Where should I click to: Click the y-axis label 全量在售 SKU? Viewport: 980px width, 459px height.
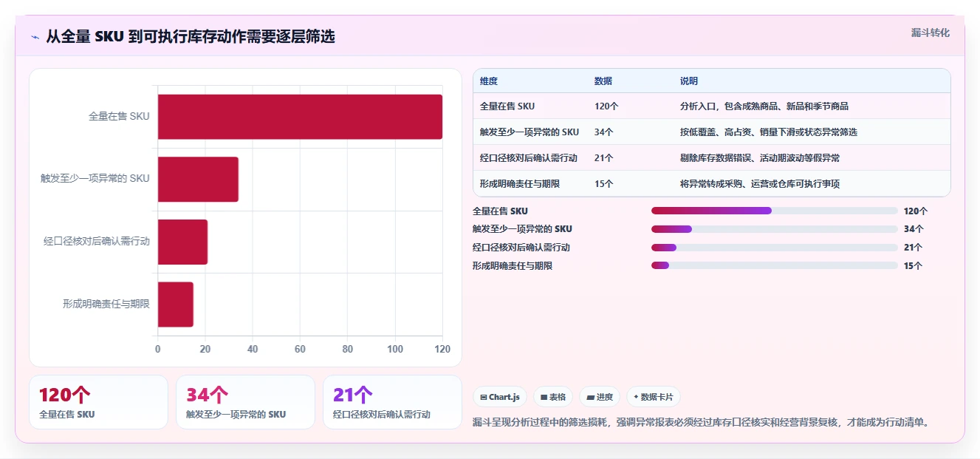119,116
